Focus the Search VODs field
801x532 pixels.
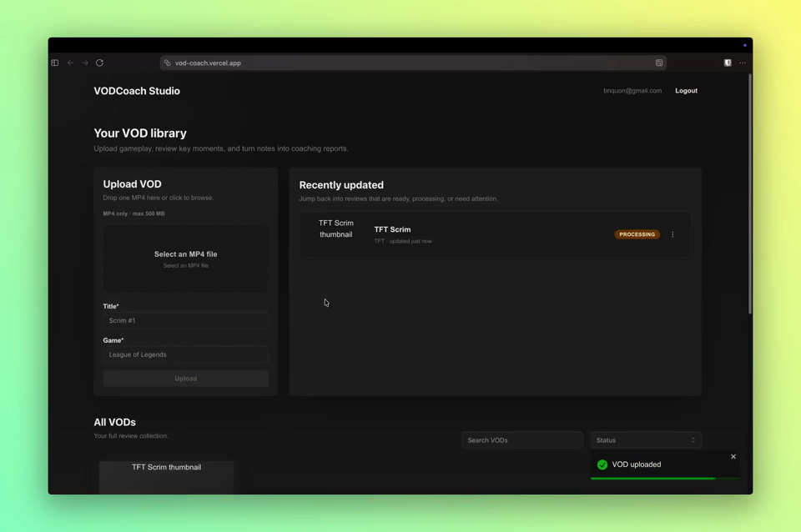[x=522, y=440]
